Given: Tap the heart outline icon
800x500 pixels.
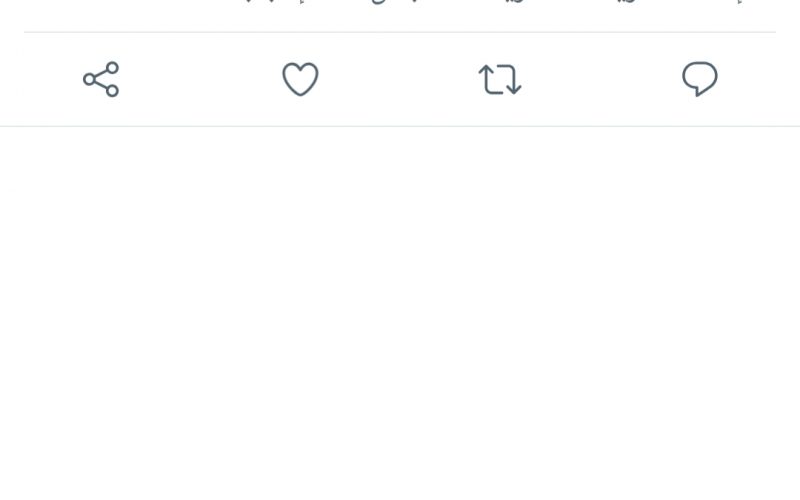Looking at the screenshot, I should click(301, 79).
